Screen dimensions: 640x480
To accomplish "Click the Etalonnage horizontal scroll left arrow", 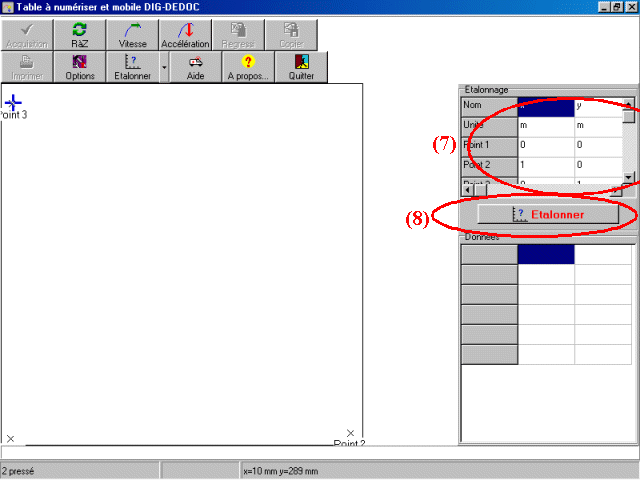I will point(466,188).
